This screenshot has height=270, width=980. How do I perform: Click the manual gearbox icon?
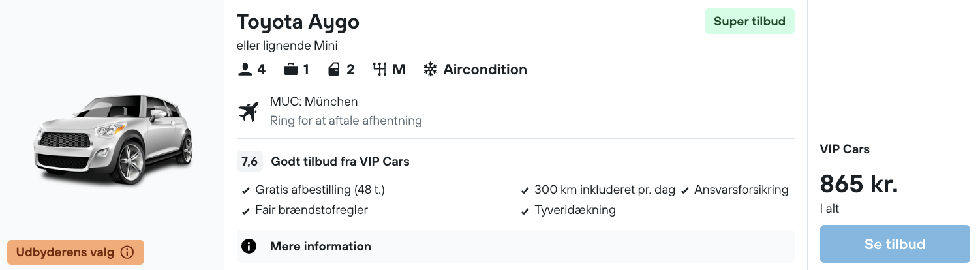[380, 70]
